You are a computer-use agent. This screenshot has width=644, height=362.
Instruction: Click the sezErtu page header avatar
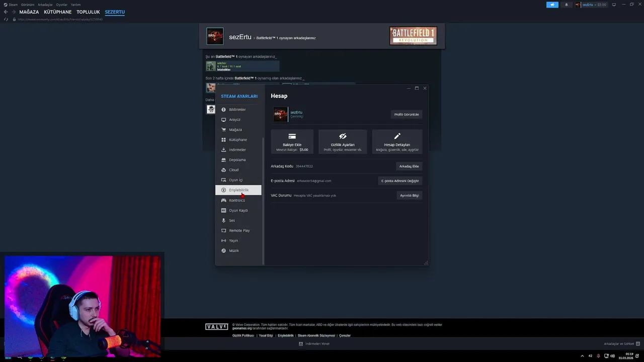click(215, 36)
